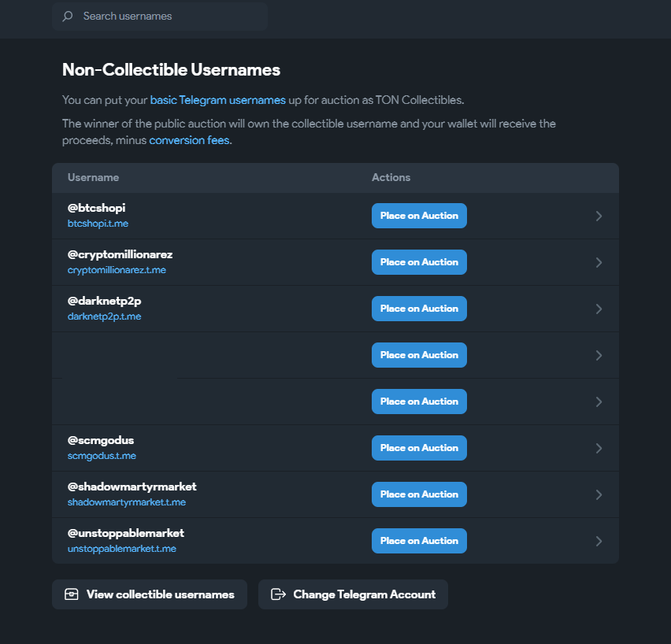671x644 pixels.
Task: Open the basic Telegram usernames link
Action: pos(217,100)
